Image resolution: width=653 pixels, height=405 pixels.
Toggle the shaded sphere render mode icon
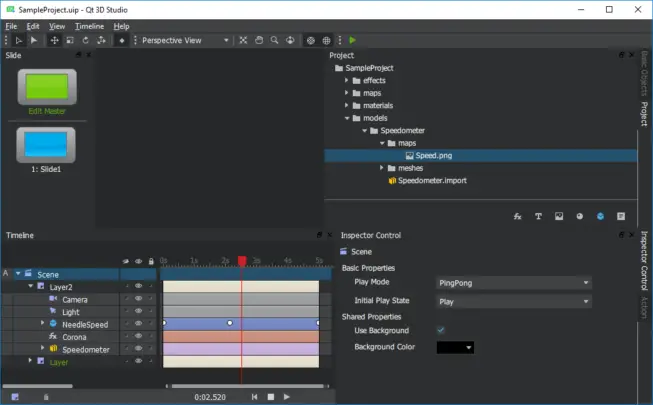pyautogui.click(x=311, y=40)
